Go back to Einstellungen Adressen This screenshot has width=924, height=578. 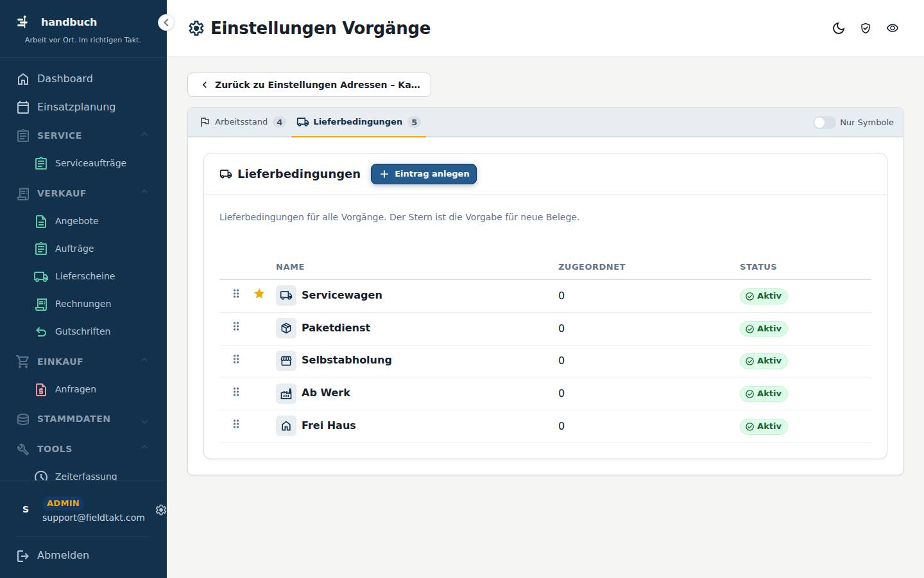[x=309, y=85]
